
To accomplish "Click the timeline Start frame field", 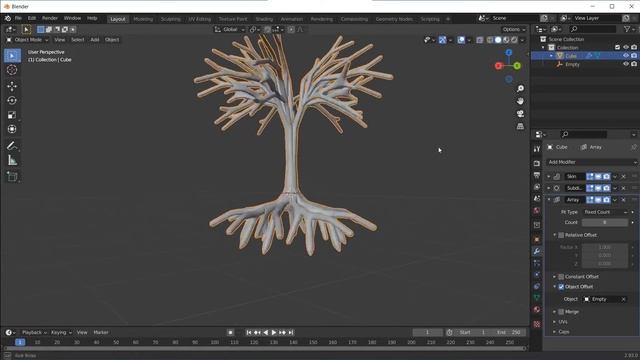I will [x=472, y=333].
